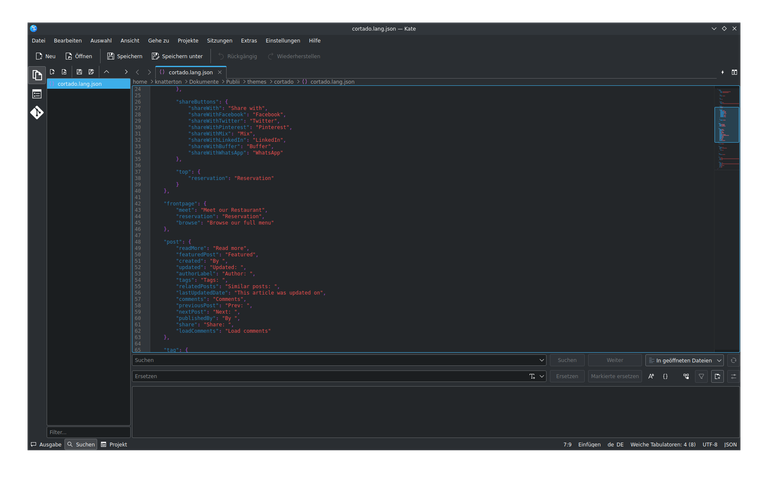Open the Bearbeiten menu
The height and width of the screenshot is (483, 768).
click(x=67, y=40)
